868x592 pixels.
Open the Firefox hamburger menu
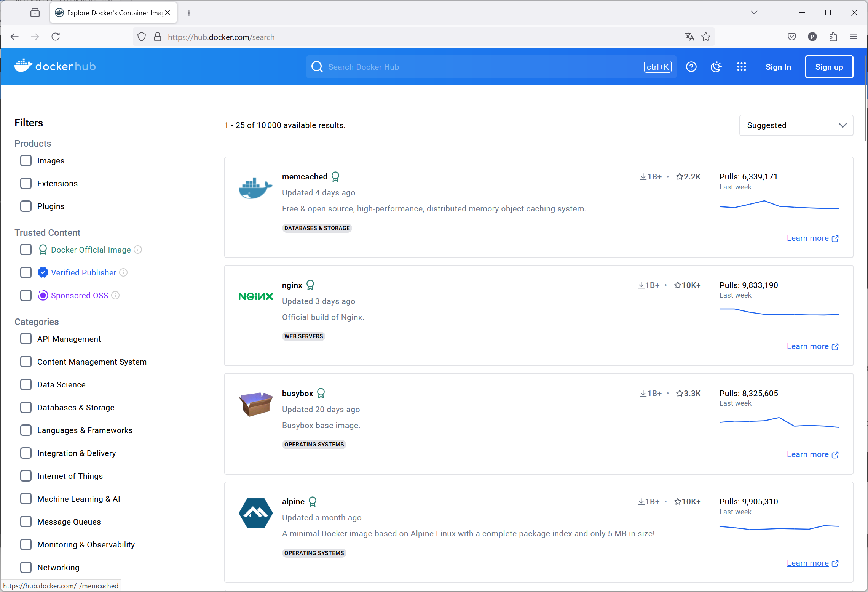click(x=854, y=37)
